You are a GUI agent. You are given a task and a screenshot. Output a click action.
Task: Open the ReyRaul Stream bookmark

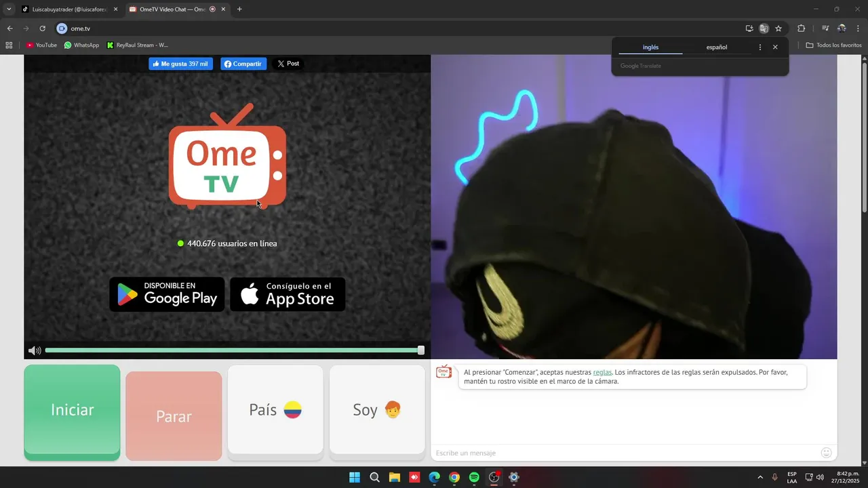(x=138, y=45)
